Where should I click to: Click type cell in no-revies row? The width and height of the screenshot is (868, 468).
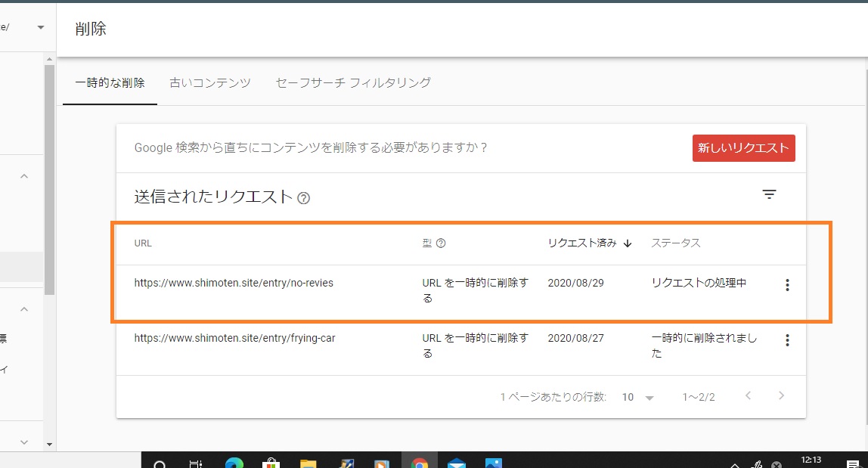[476, 290]
